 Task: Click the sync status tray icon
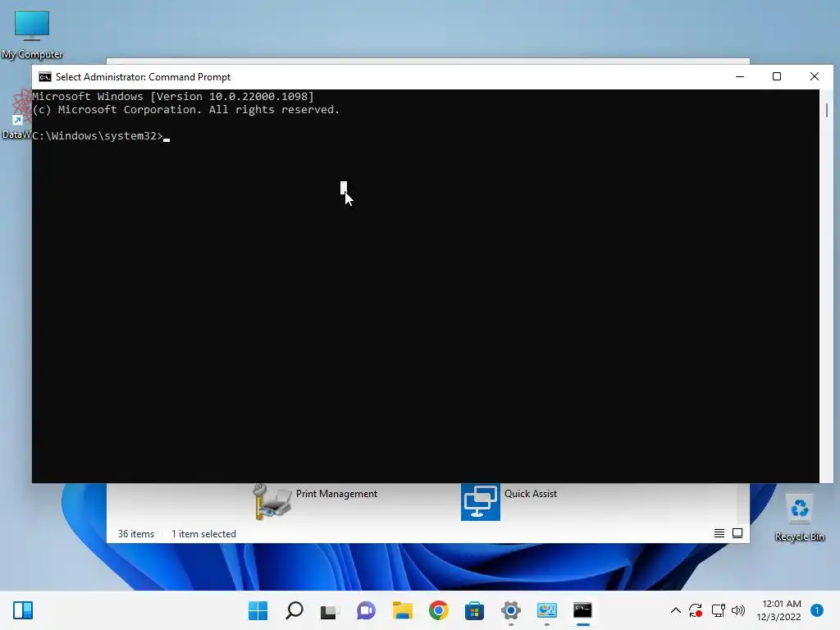pyautogui.click(x=696, y=610)
